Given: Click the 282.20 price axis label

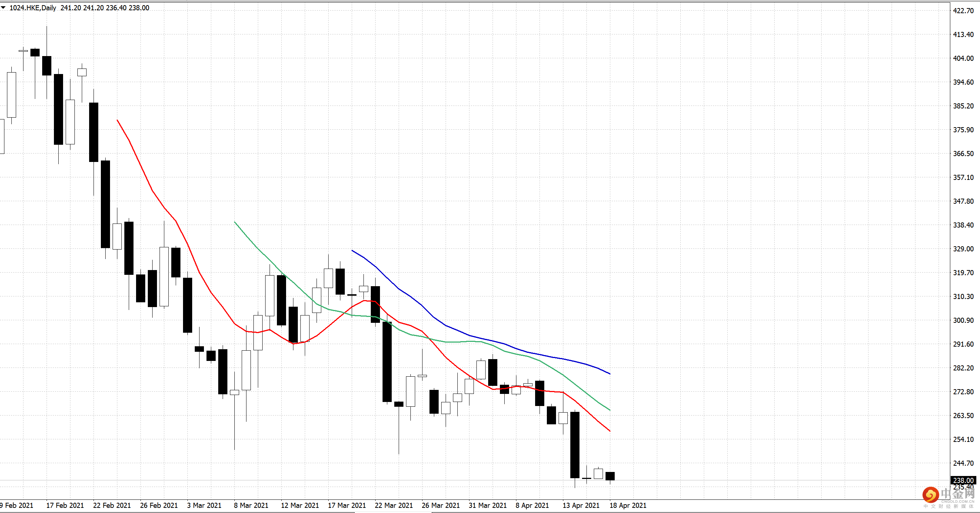Looking at the screenshot, I should click(963, 368).
